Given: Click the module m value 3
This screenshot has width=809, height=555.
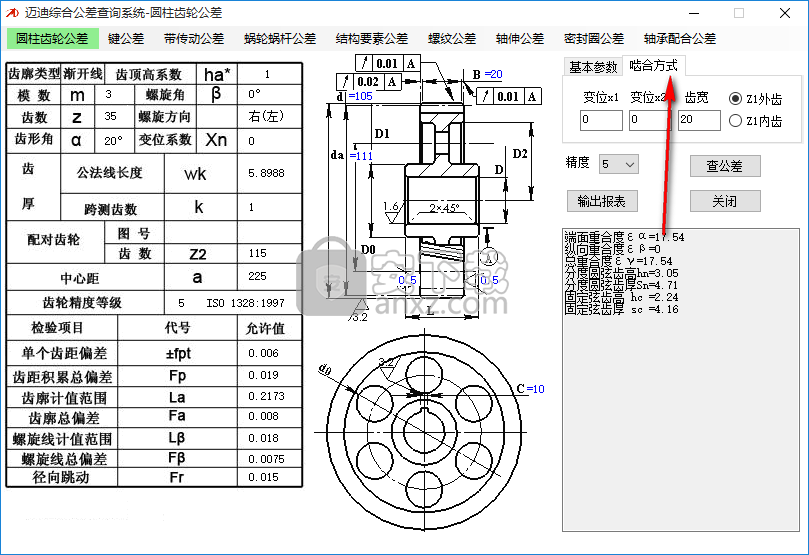Looking at the screenshot, I should click(108, 94).
